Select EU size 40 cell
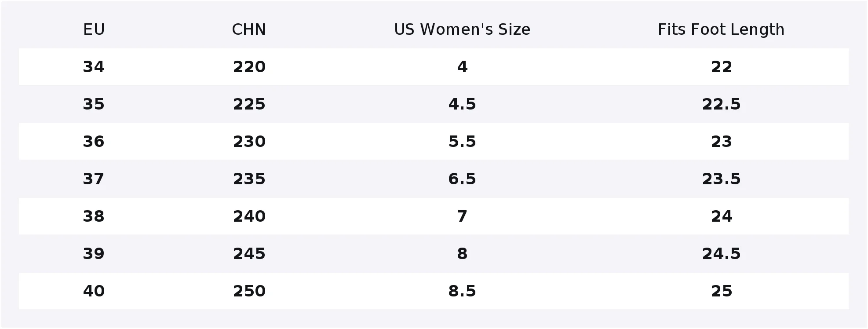868x329 pixels. 94,291
